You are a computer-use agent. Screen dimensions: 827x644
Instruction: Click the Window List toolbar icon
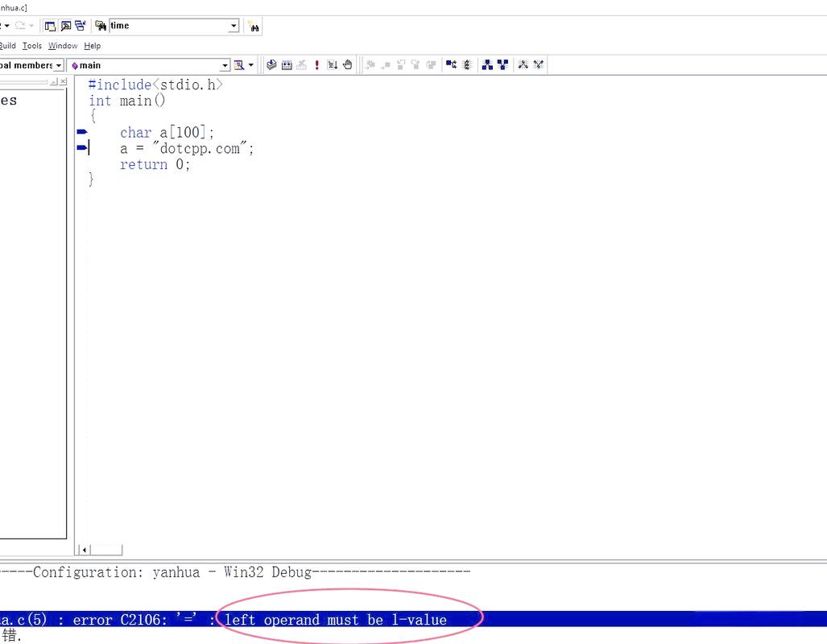coord(81,26)
